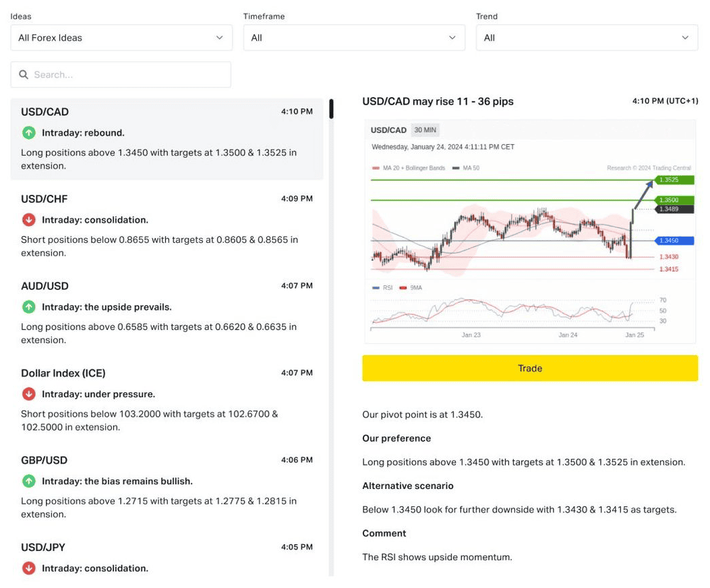This screenshot has width=710, height=588.
Task: Click 'Intraday: the bias remains bullish.' text
Action: tap(117, 481)
